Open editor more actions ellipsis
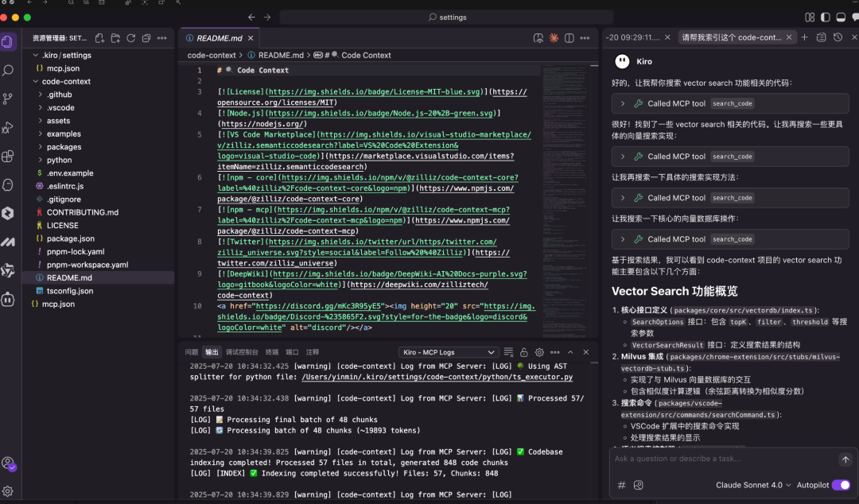859x504 pixels. point(585,38)
